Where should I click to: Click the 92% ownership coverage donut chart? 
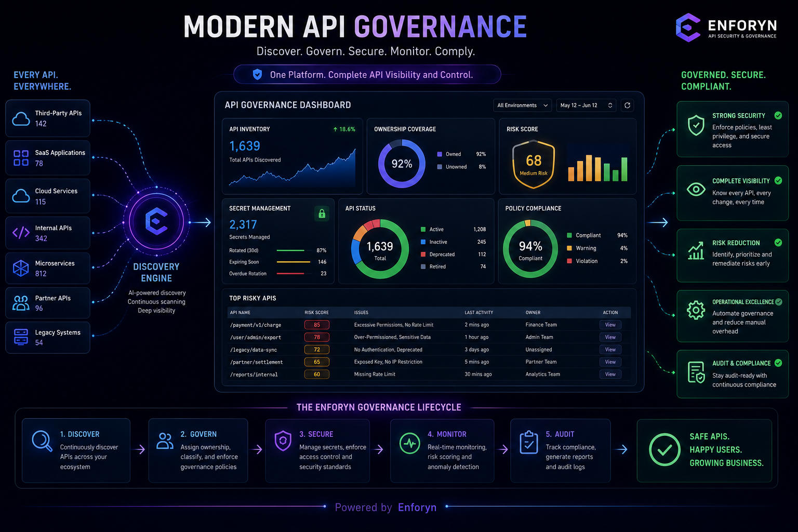[x=402, y=164]
